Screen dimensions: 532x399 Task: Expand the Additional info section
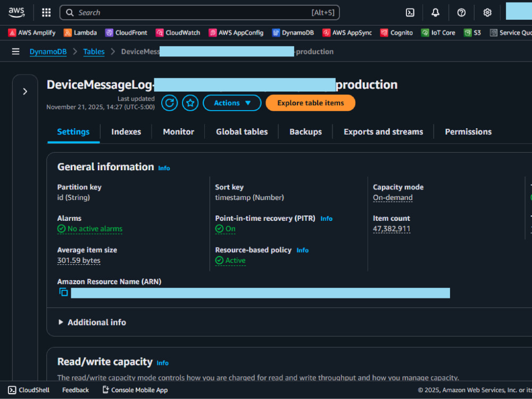tap(92, 322)
